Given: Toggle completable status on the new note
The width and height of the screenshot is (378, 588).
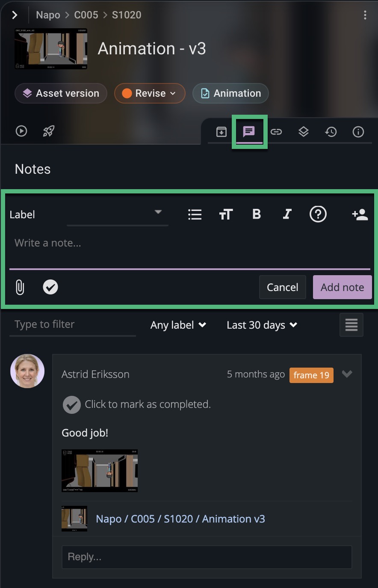Looking at the screenshot, I should 50,287.
